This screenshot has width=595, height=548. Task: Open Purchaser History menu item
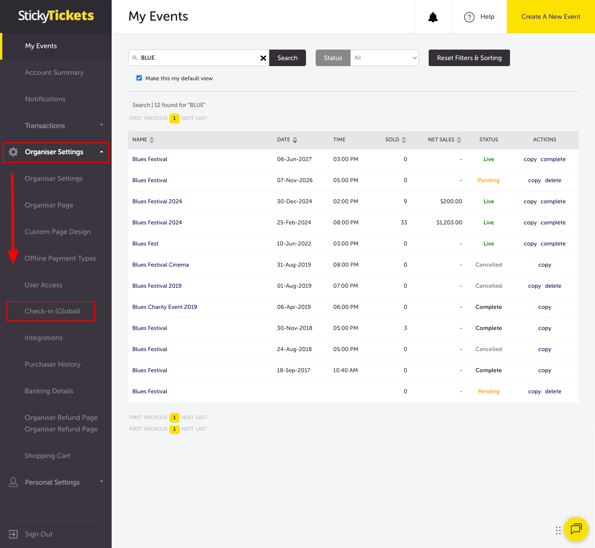click(53, 364)
